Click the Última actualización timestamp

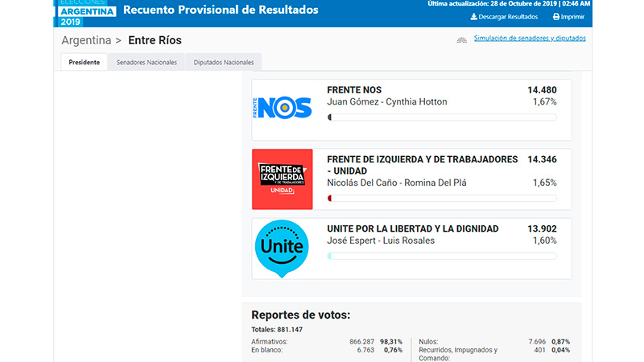509,4
